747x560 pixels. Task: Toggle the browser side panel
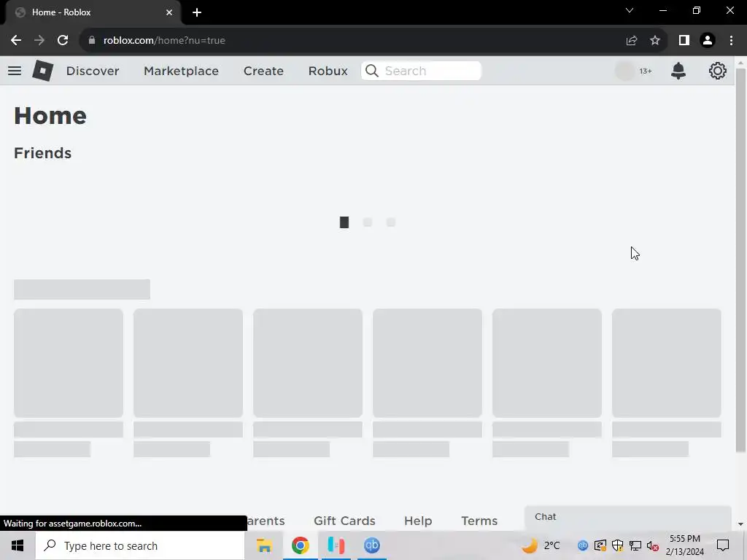point(684,41)
